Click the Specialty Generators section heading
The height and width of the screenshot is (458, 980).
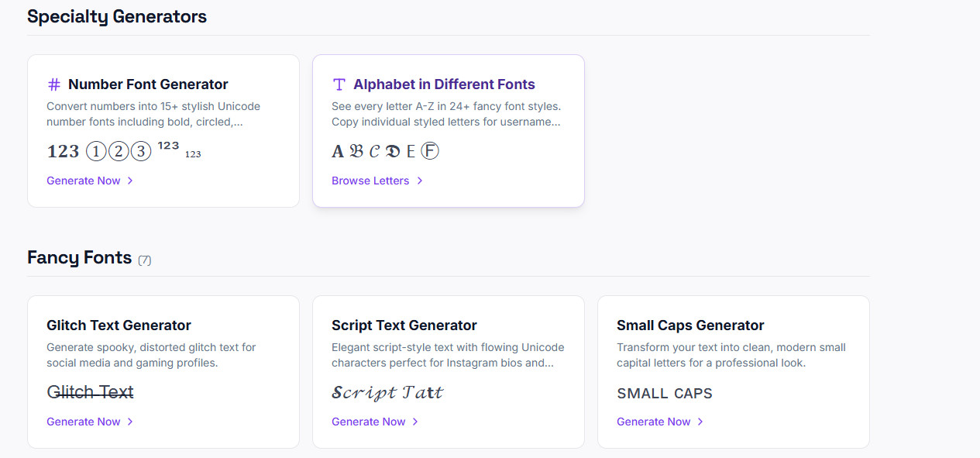point(116,16)
